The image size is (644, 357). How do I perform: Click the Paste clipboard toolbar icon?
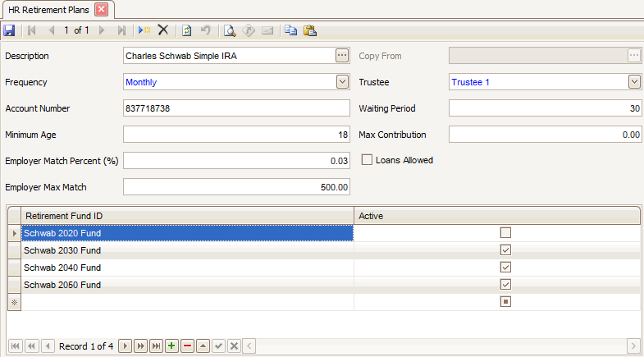[x=309, y=30]
